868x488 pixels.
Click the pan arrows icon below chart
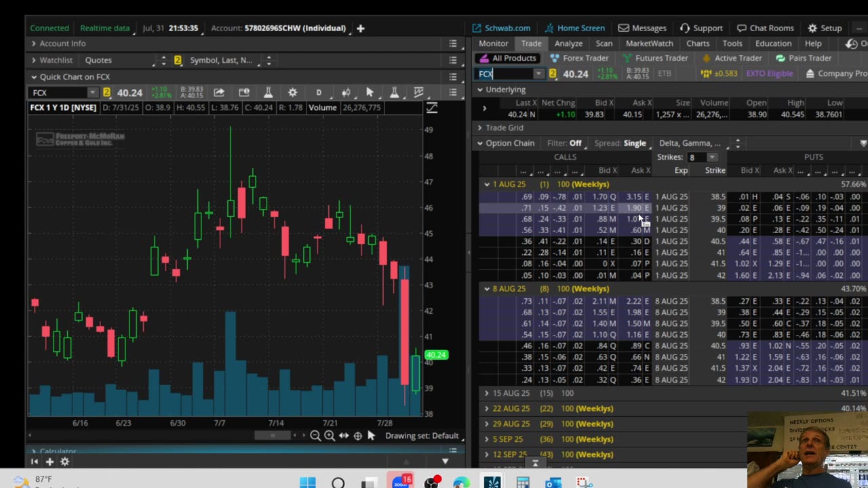coord(344,436)
